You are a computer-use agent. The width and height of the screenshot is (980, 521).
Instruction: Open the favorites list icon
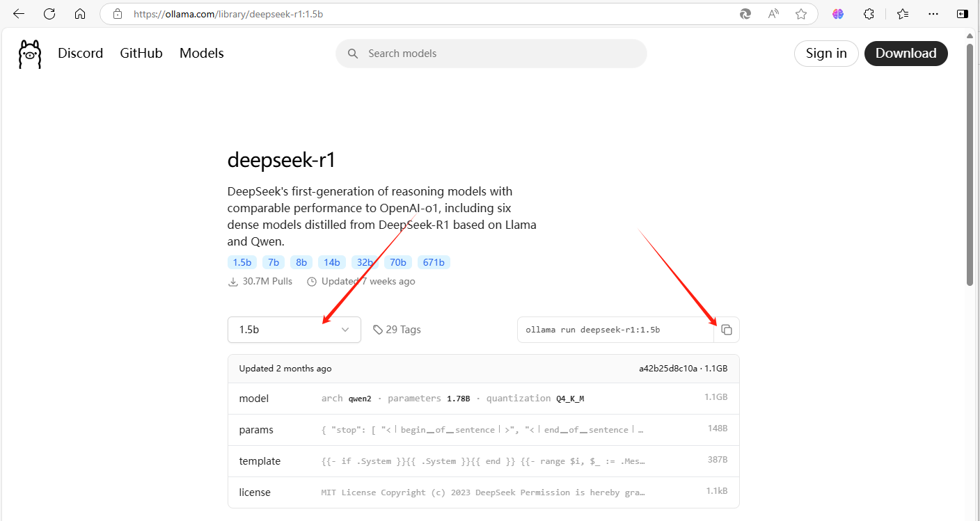[x=903, y=13]
